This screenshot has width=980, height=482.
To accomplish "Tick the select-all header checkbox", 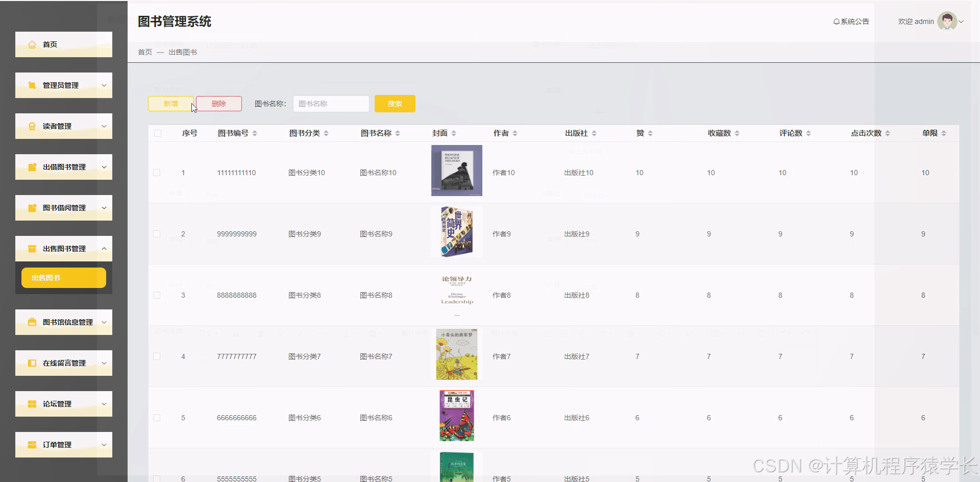I will point(158,133).
